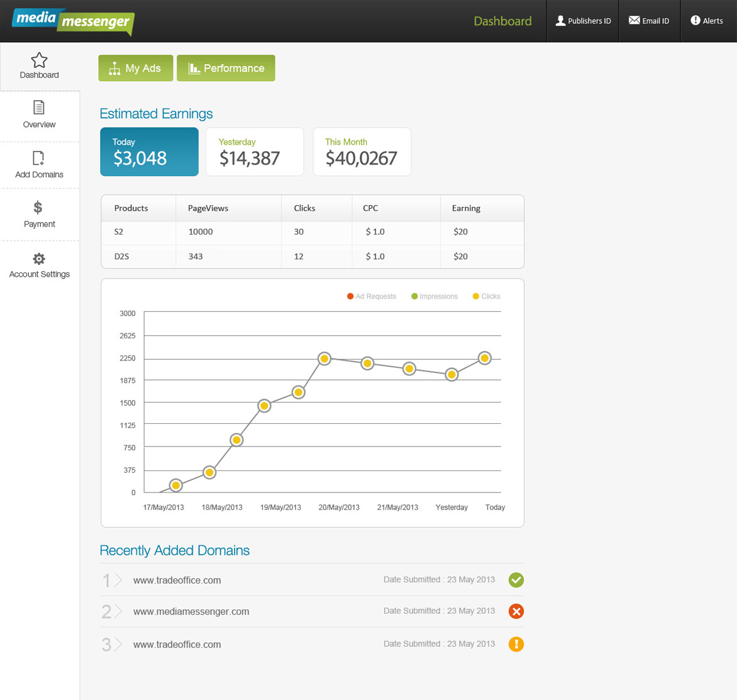Click the 21/May/2013 axis label
Screen dimensions: 737x700
tap(397, 508)
